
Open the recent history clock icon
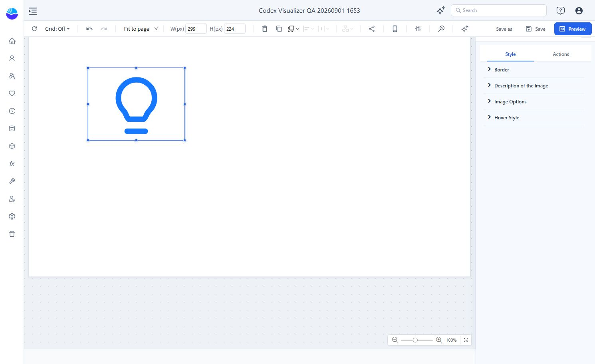[x=12, y=111]
